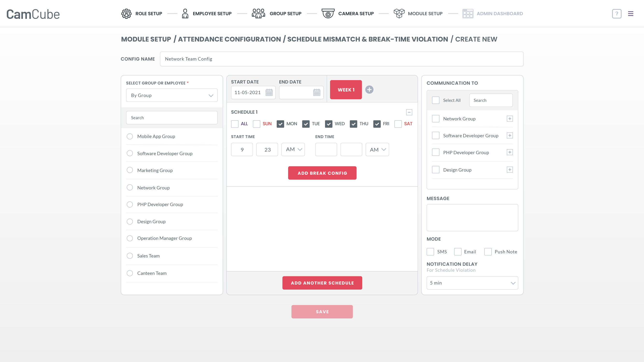Open the Start Date calendar picker
644x362 pixels.
[x=269, y=92]
